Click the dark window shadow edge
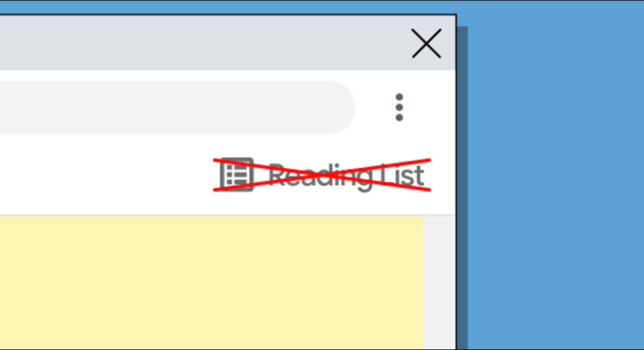Screen dimensions: 644x350 pos(463,189)
